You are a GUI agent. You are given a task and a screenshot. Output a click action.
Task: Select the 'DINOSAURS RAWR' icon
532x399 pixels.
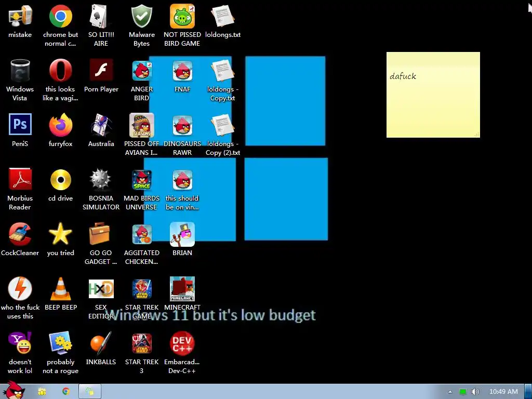pos(182,125)
